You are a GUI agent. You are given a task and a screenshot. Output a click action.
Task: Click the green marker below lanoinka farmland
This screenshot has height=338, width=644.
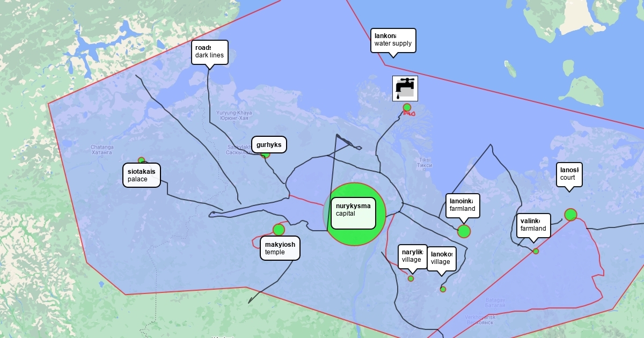pos(464,231)
